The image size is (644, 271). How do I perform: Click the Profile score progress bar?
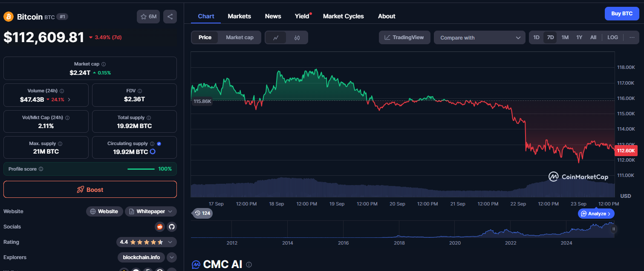click(141, 169)
